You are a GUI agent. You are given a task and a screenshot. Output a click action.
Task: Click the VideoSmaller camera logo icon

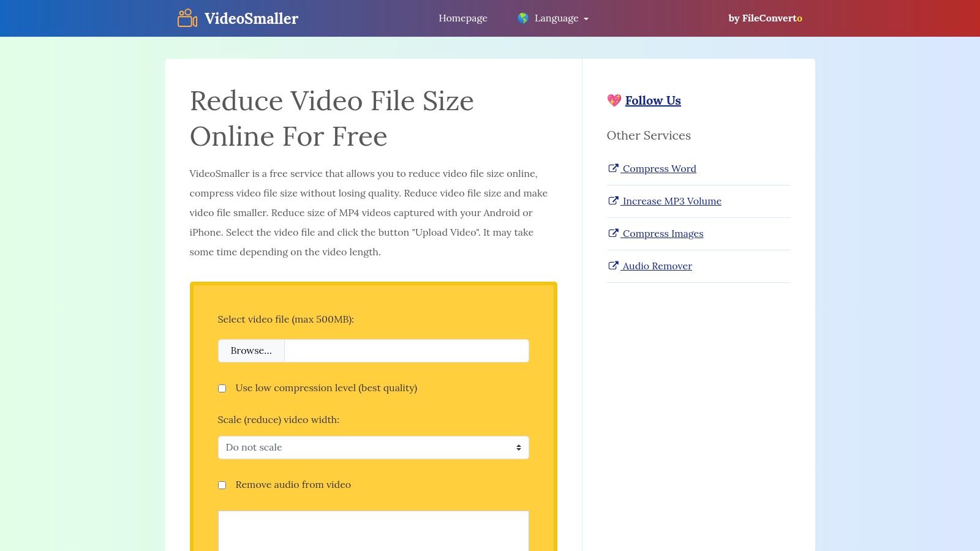pyautogui.click(x=187, y=18)
